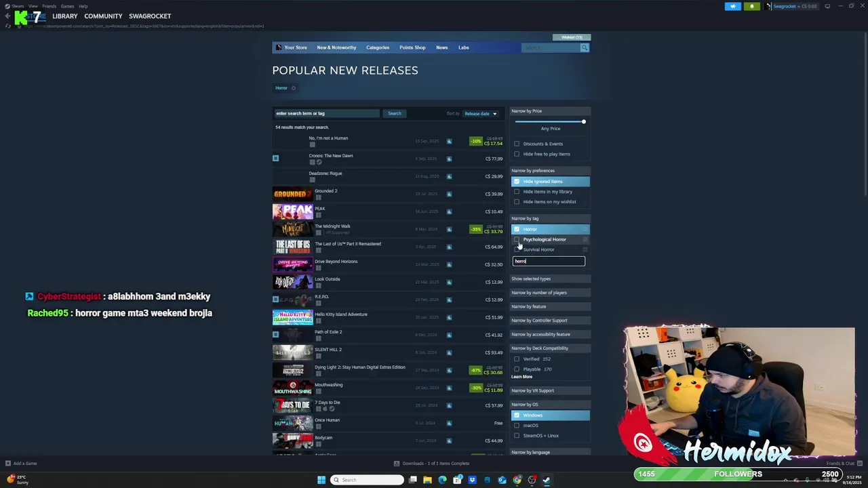Click the Windows platform icon for Grounded 2
Image resolution: width=868 pixels, height=488 pixels.
(318, 197)
